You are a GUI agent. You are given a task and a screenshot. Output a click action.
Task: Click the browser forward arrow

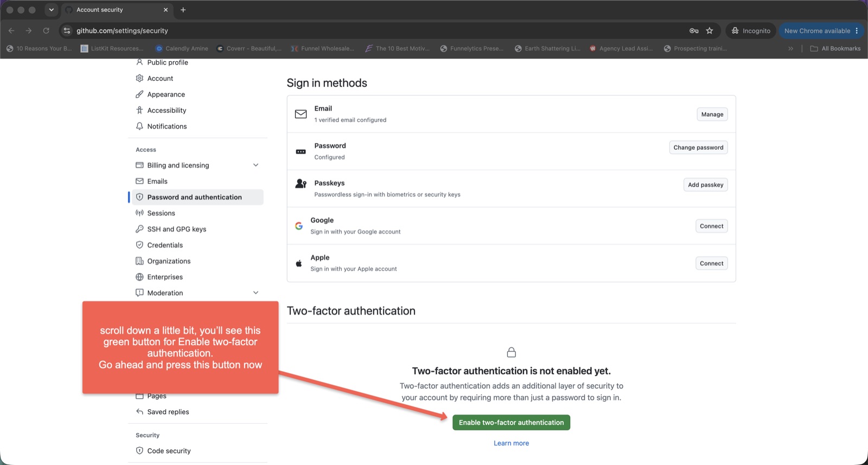[29, 31]
